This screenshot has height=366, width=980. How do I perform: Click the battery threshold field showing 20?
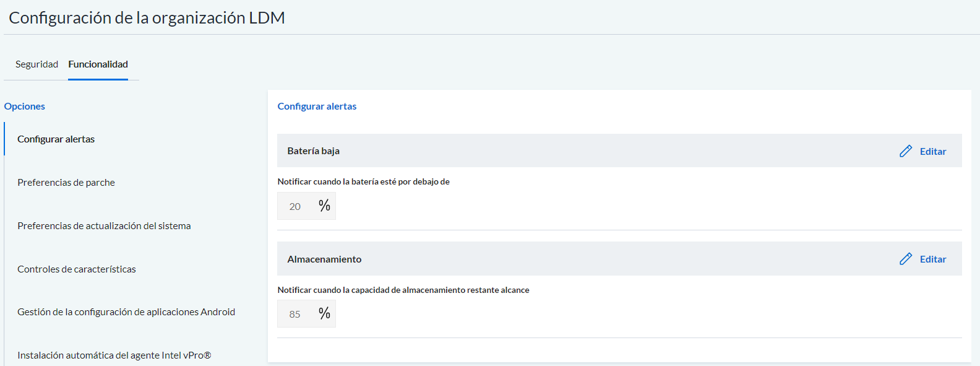click(x=295, y=206)
